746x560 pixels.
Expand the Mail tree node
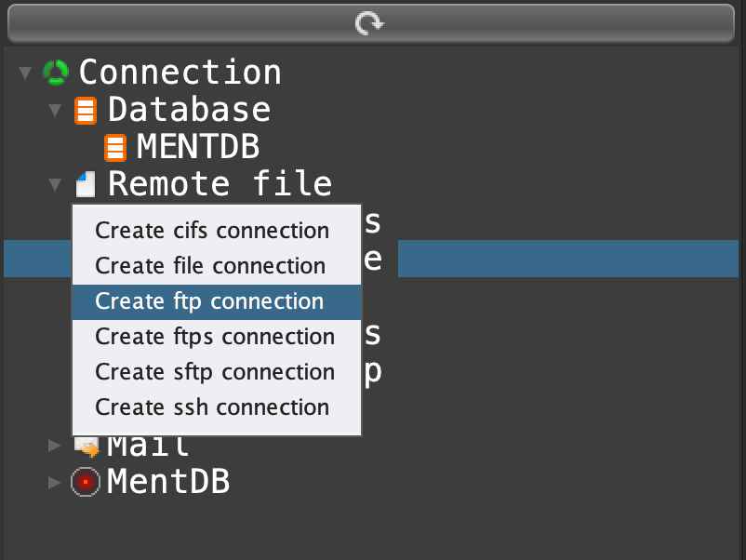point(55,446)
